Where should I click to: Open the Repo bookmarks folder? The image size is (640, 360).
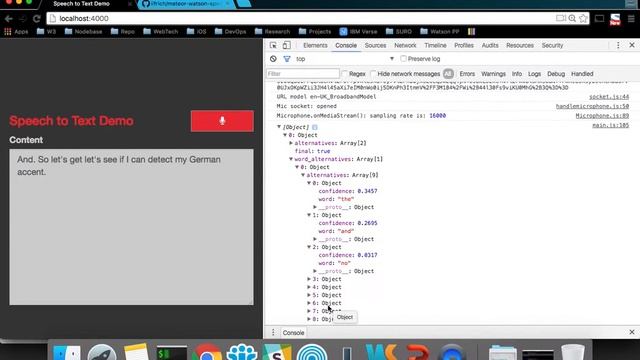coord(122,31)
